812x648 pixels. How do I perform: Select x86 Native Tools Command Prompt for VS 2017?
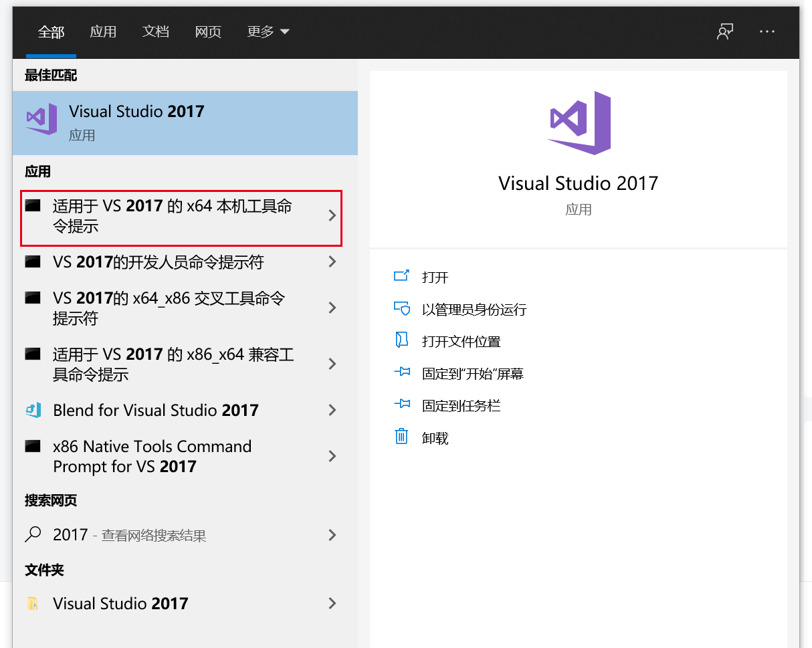[x=153, y=456]
